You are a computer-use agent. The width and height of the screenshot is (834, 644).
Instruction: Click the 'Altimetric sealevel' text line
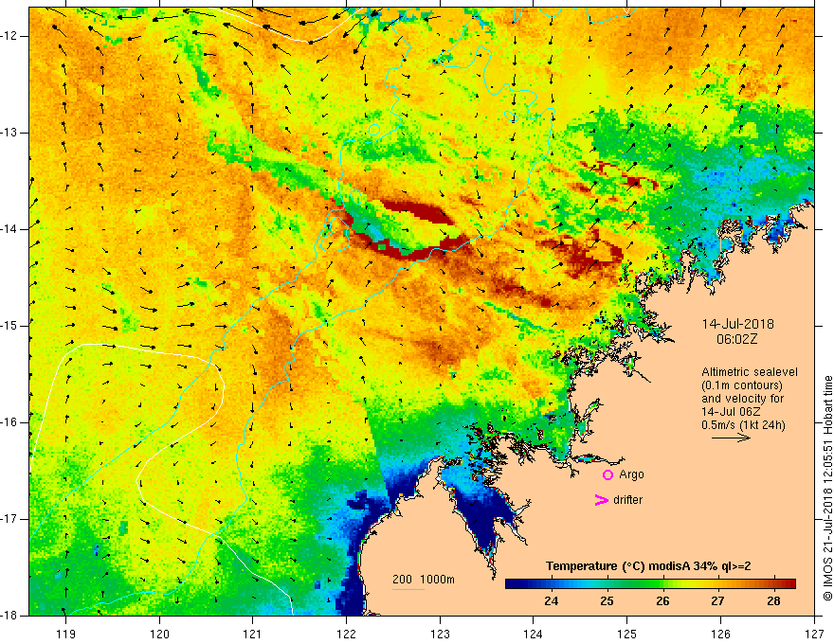tap(750, 372)
